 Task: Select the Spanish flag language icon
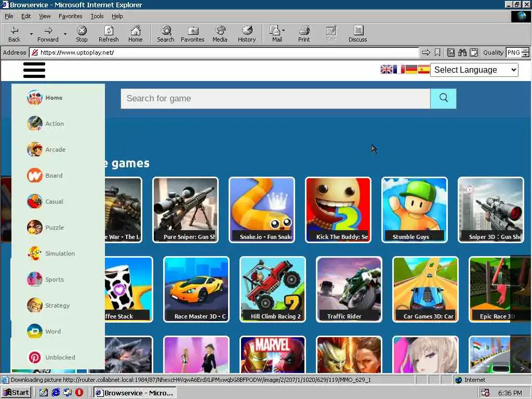point(424,70)
